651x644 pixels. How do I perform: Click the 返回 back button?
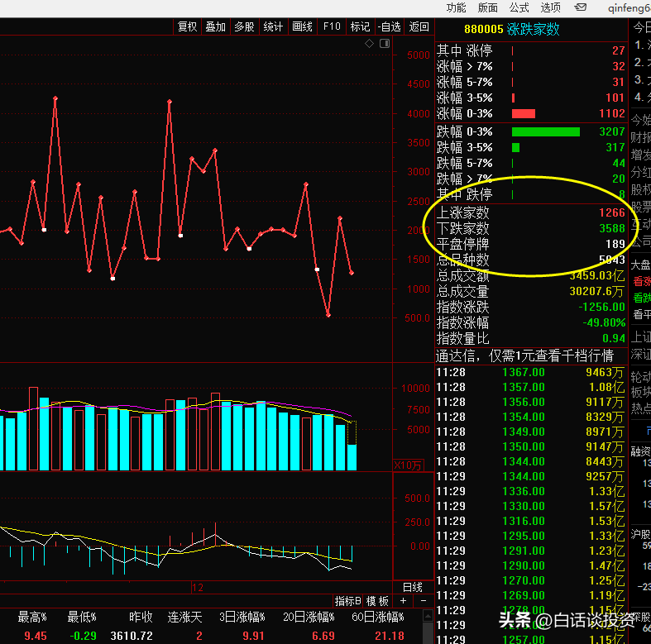point(419,27)
